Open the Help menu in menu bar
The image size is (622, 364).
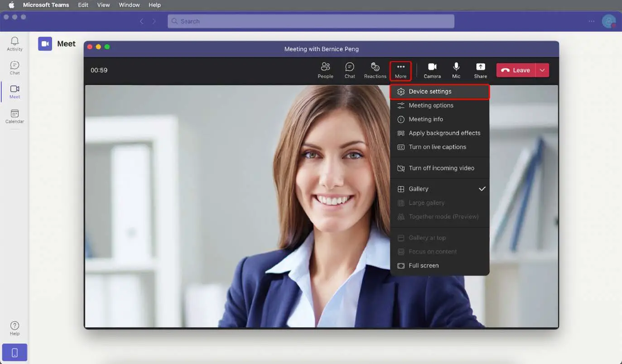click(x=154, y=5)
